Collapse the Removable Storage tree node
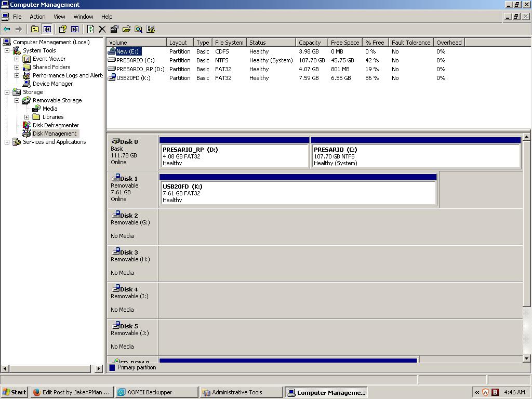This screenshot has width=532, height=399. (17, 100)
